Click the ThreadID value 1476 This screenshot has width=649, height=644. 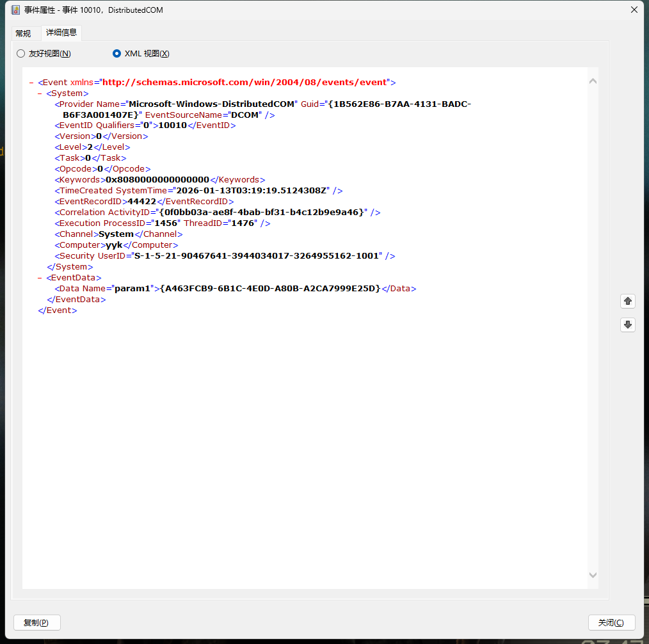coord(243,223)
